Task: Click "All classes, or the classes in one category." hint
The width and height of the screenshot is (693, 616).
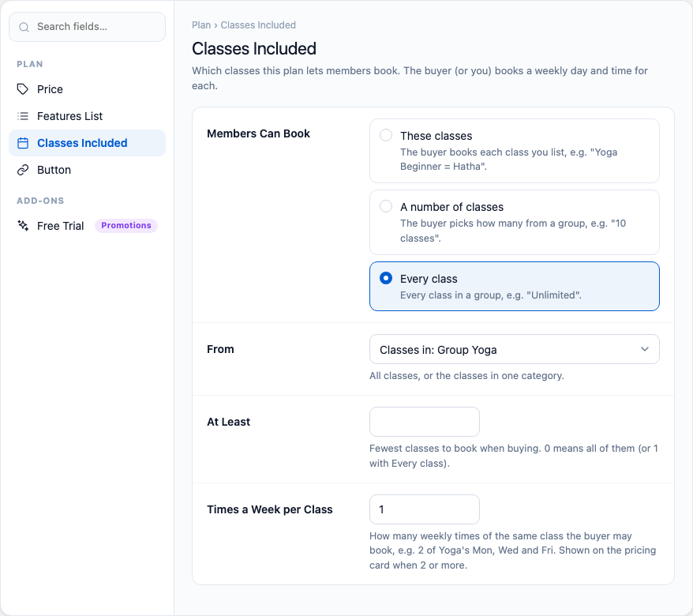Action: 466,376
